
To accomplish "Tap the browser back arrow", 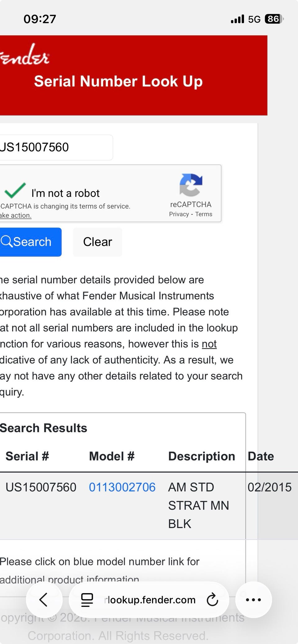I will click(x=44, y=600).
